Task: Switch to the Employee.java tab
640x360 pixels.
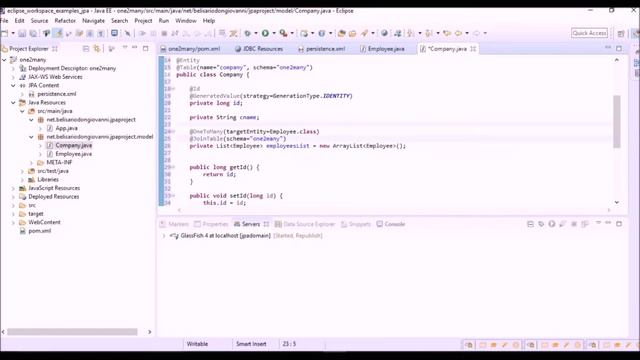Action: (382, 49)
